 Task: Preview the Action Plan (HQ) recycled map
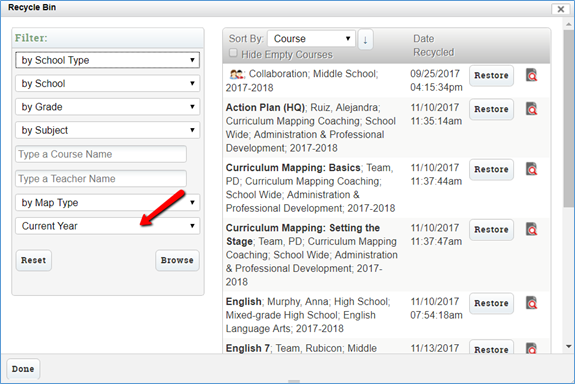pos(531,109)
